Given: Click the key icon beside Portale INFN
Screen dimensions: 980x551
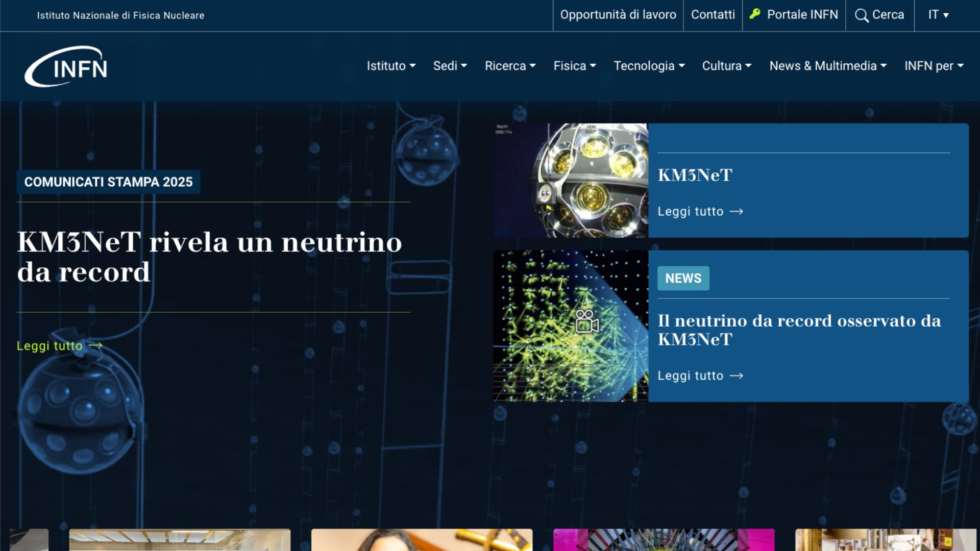Looking at the screenshot, I should (x=755, y=14).
